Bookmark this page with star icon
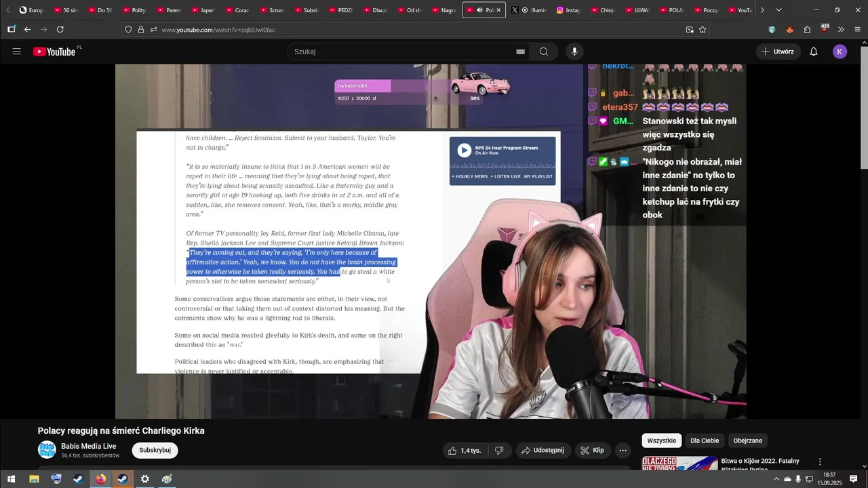This screenshot has width=868, height=488. tap(703, 29)
